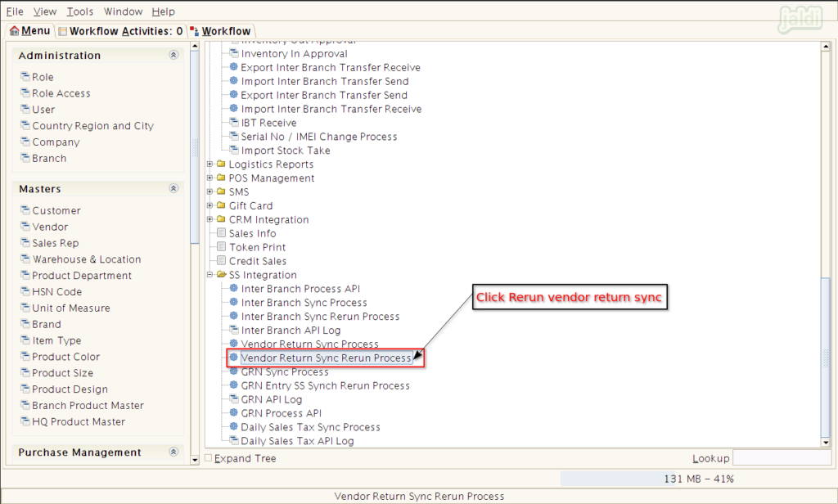Click the IBT Receive window icon
838x504 pixels.
click(x=233, y=123)
